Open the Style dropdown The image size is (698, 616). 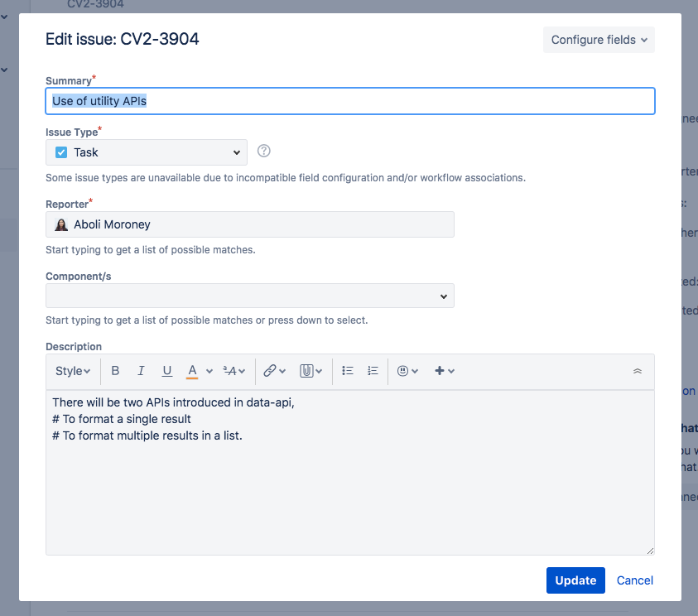click(73, 371)
